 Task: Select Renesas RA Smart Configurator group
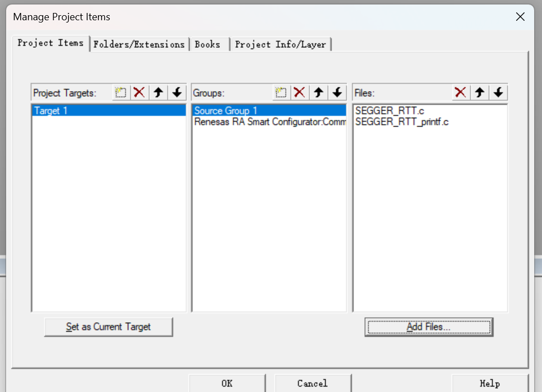tap(269, 121)
